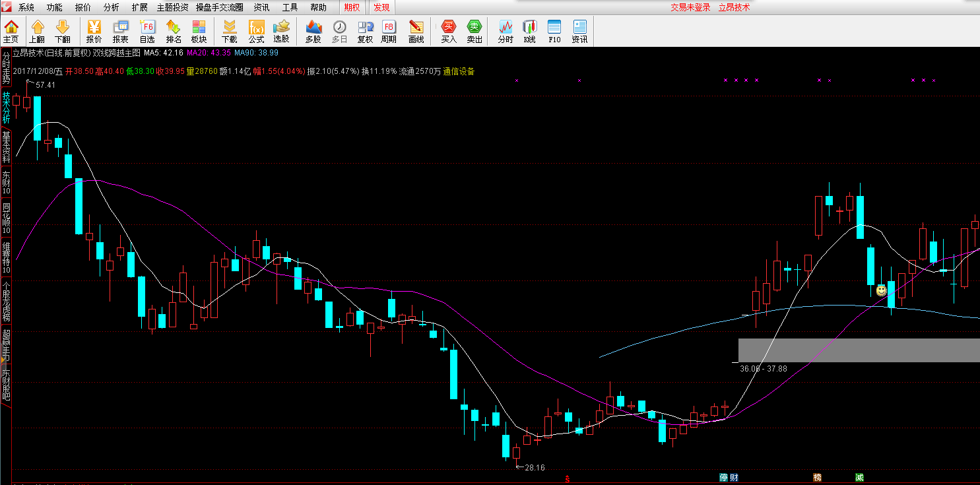
Task: Switch to the 同花顺10 side tab
Action: (x=6, y=218)
